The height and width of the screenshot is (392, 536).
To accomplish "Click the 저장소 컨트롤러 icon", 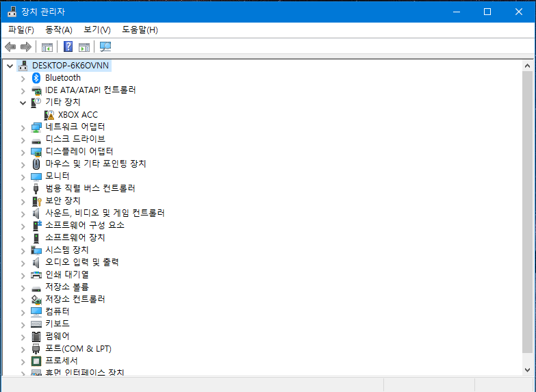I will pos(36,300).
